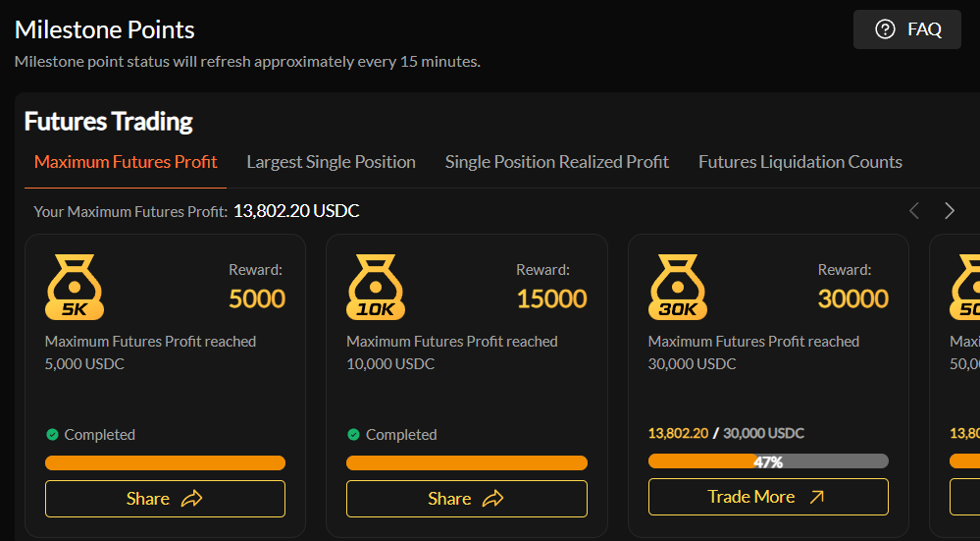Click the share arrow icon on 5K card

click(x=192, y=499)
